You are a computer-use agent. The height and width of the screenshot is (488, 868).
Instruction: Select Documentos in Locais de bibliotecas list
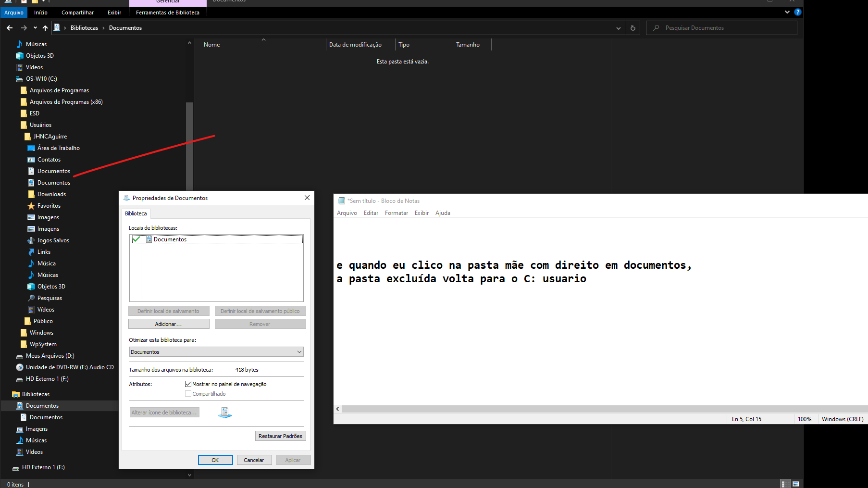click(216, 239)
